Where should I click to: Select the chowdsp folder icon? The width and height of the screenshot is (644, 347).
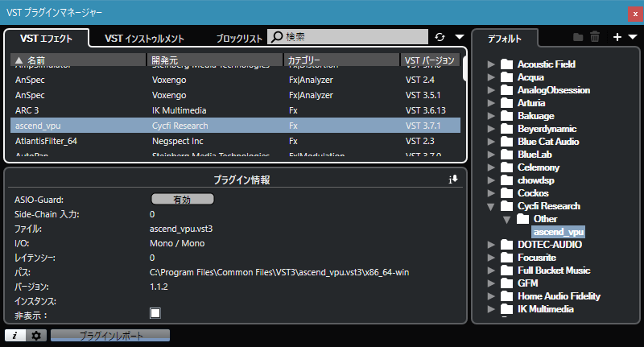[507, 180]
